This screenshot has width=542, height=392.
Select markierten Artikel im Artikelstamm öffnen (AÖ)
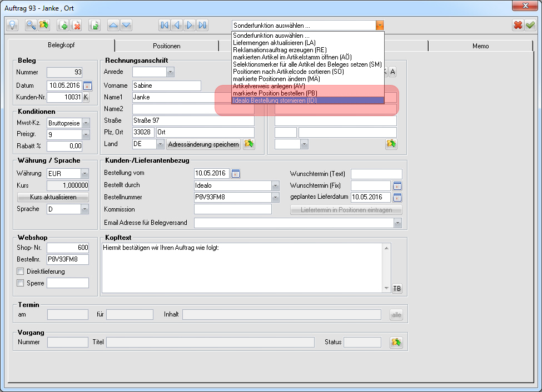pos(307,57)
